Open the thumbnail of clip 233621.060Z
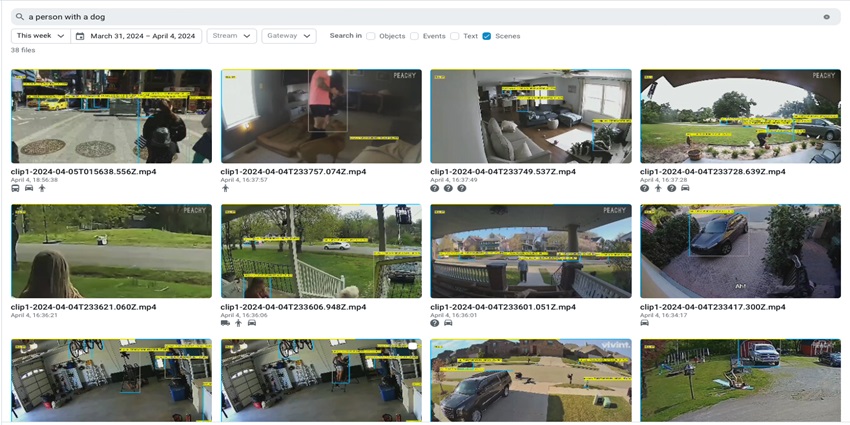 point(111,251)
